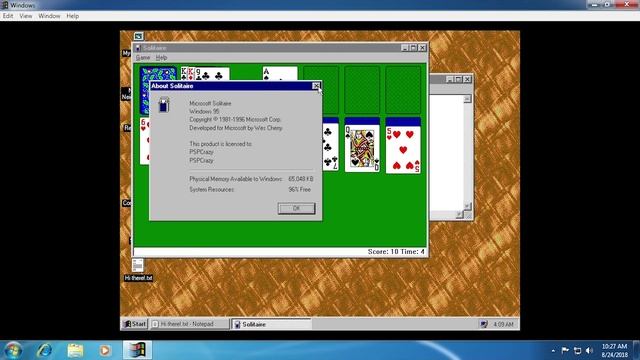Launch Internet Explorer from Windows 7 taskbar
The width and height of the screenshot is (640, 360).
[x=44, y=350]
